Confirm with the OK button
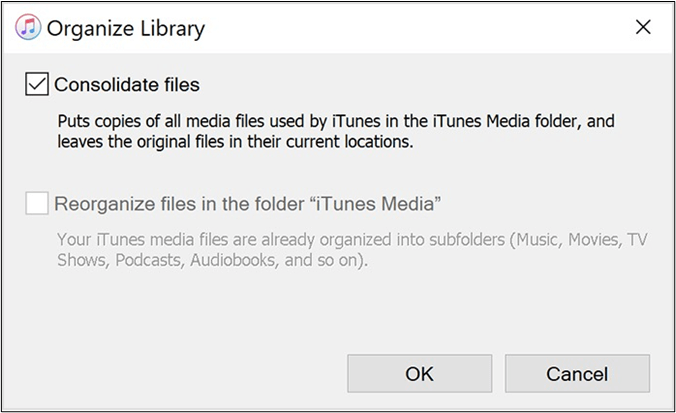Screen dimensions: 676x413 point(419,374)
